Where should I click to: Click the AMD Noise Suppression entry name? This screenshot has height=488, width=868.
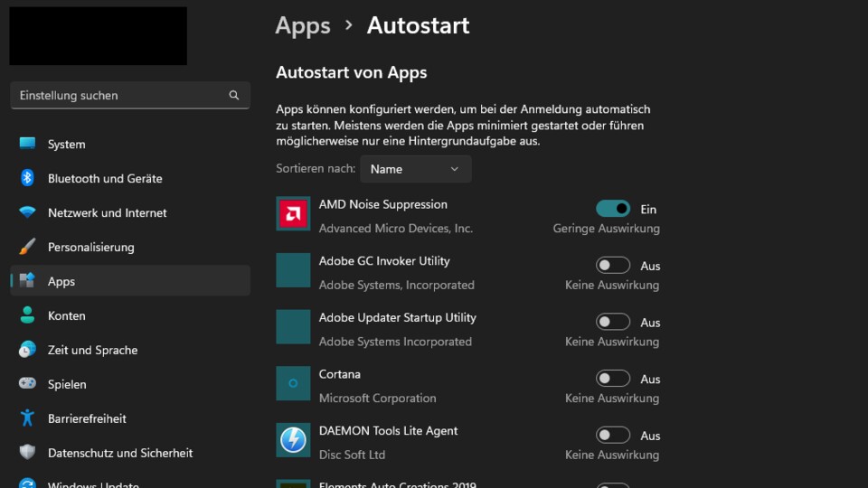[383, 204]
